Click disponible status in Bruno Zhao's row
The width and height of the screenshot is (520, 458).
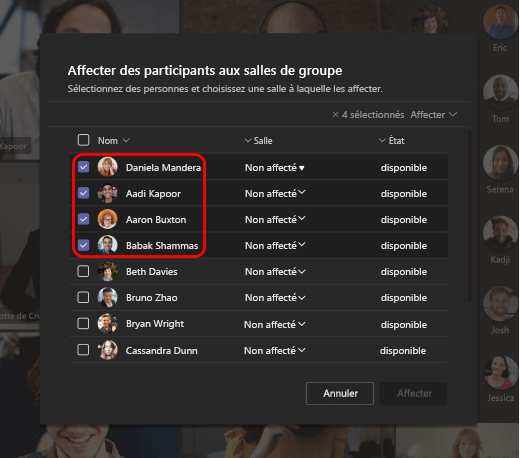tap(404, 298)
